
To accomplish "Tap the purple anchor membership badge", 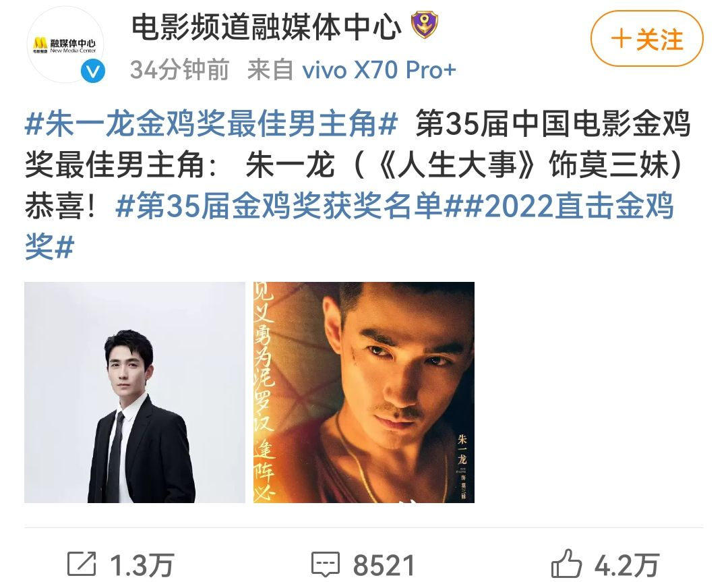I will click(425, 25).
